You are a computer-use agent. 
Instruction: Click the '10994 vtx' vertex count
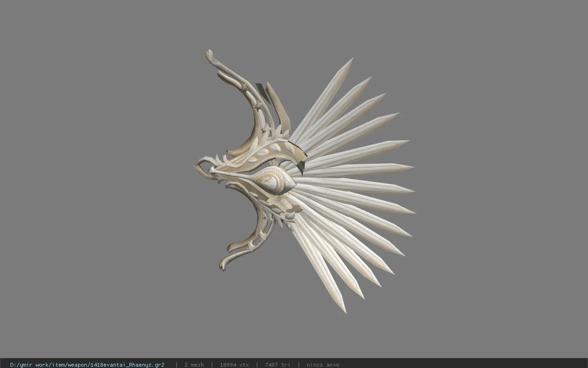pyautogui.click(x=234, y=364)
